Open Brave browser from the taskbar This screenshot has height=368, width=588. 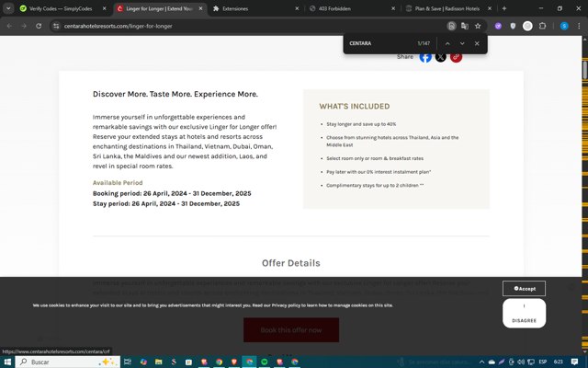(234, 362)
